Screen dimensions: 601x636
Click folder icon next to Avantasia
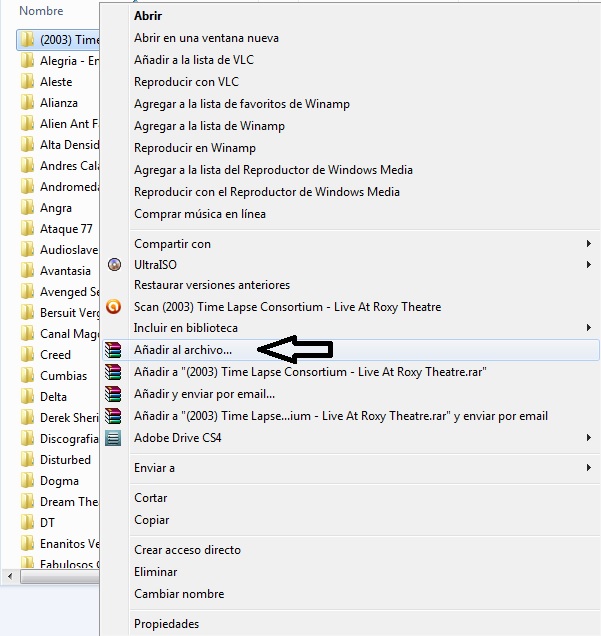(x=27, y=271)
